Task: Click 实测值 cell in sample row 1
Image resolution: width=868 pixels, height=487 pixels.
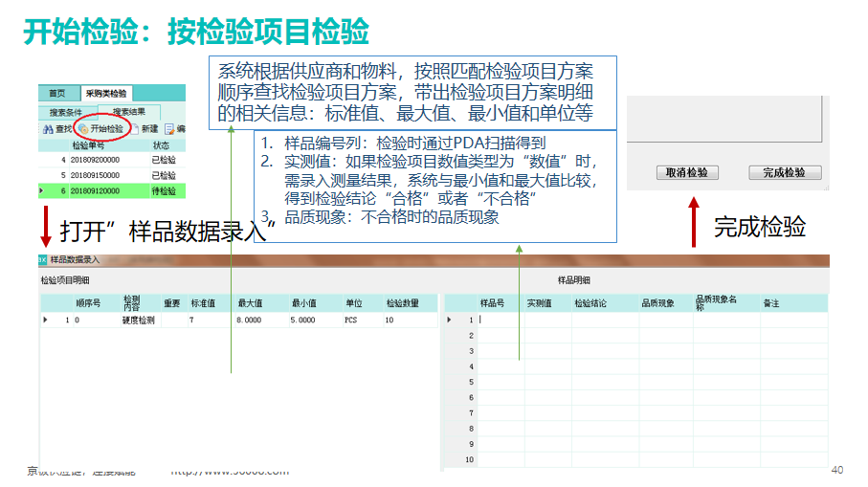Action: (x=548, y=320)
